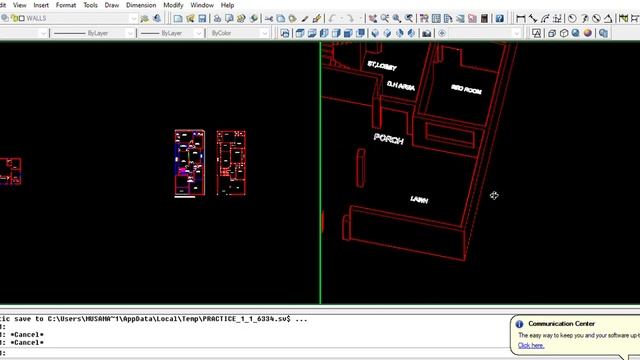Activate the Zoom Realtime tool
640x360 pixels.
(384, 18)
